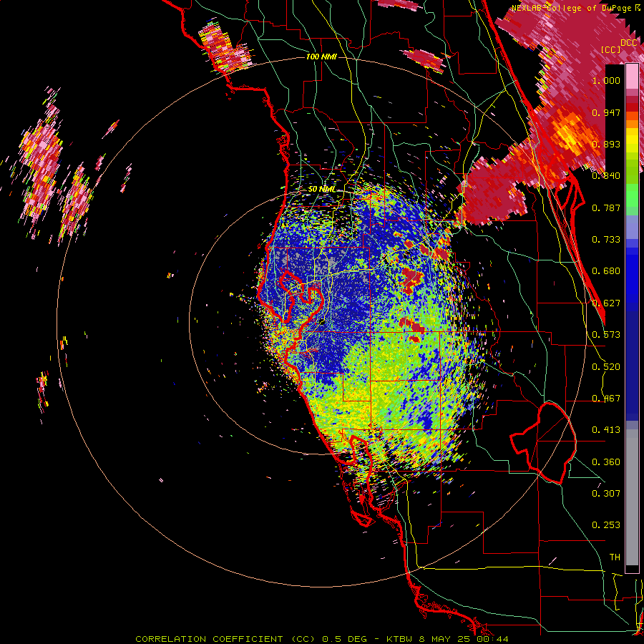Select the 0.680 scale value

point(606,271)
